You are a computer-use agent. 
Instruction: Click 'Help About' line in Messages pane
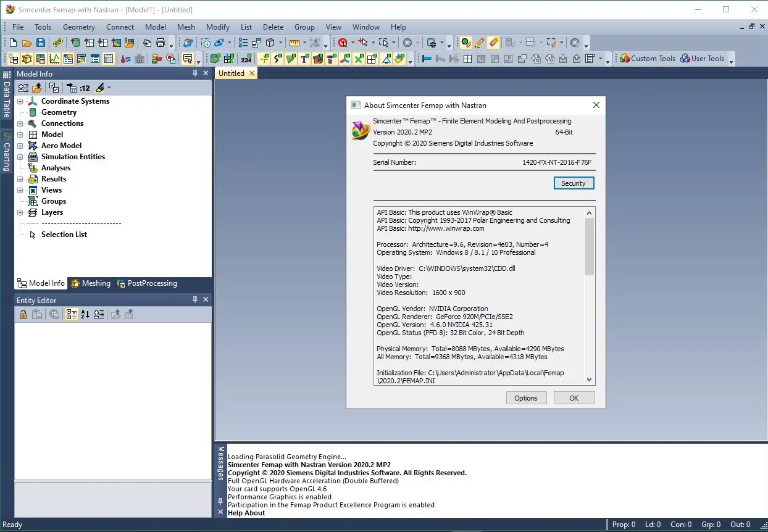click(x=246, y=513)
